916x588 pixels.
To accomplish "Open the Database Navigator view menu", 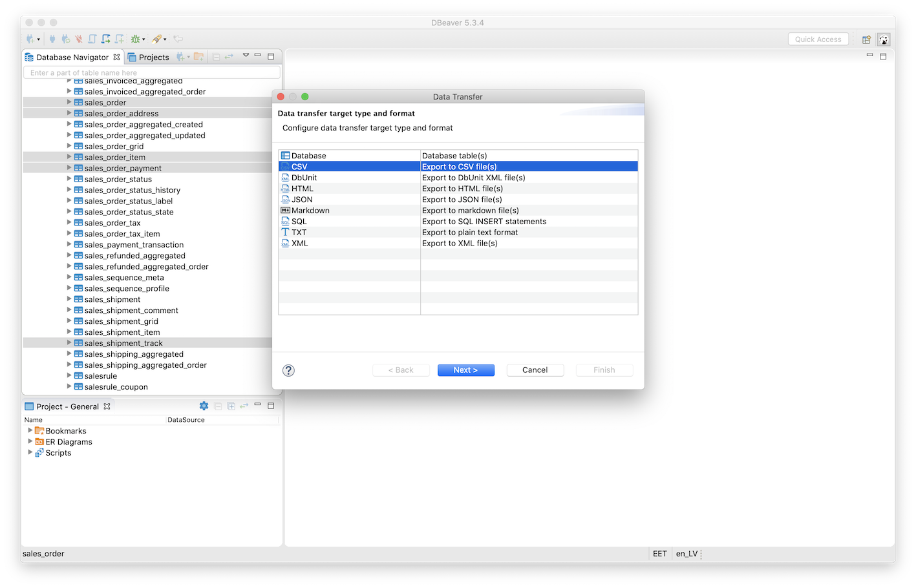I will coord(246,56).
